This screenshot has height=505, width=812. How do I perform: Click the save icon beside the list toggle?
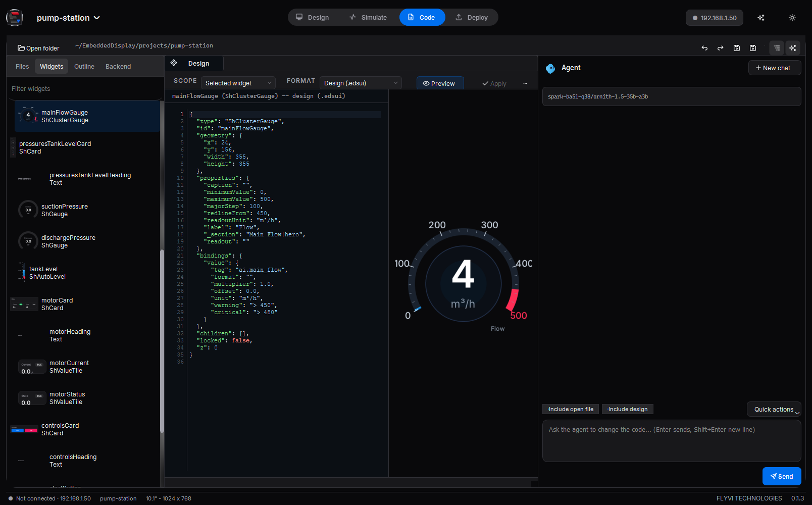[x=753, y=48]
